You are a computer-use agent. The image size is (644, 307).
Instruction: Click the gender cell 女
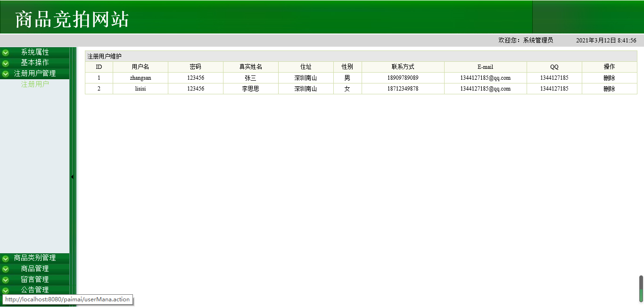[x=347, y=89]
